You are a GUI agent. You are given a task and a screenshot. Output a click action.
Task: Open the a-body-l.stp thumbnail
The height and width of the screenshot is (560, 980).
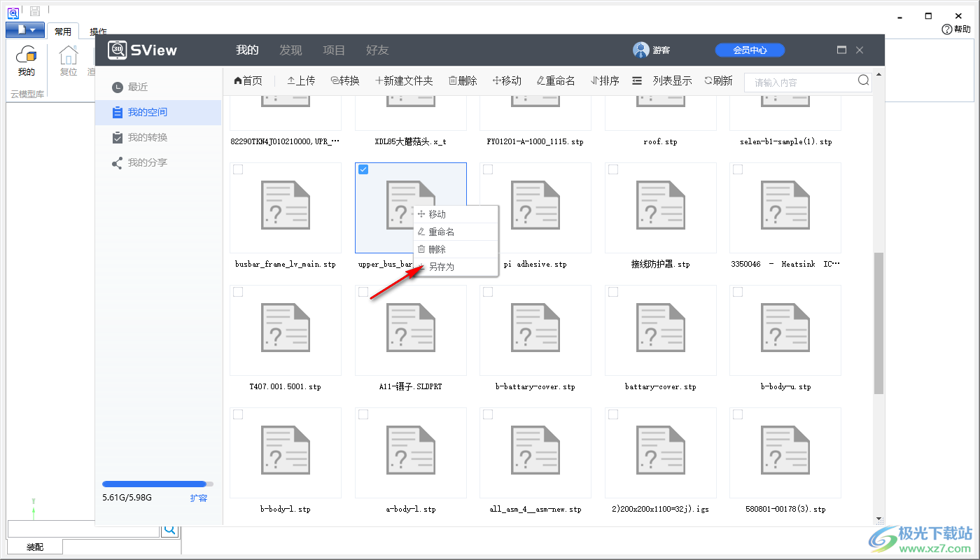pos(411,453)
